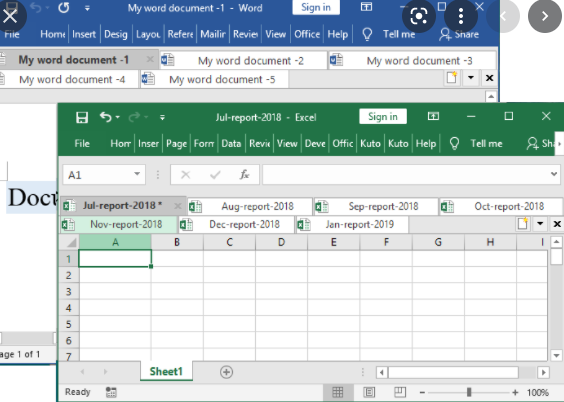The width and height of the screenshot is (564, 402).
Task: Switch to Sep-report-2018 workbook tab
Action: [376, 206]
